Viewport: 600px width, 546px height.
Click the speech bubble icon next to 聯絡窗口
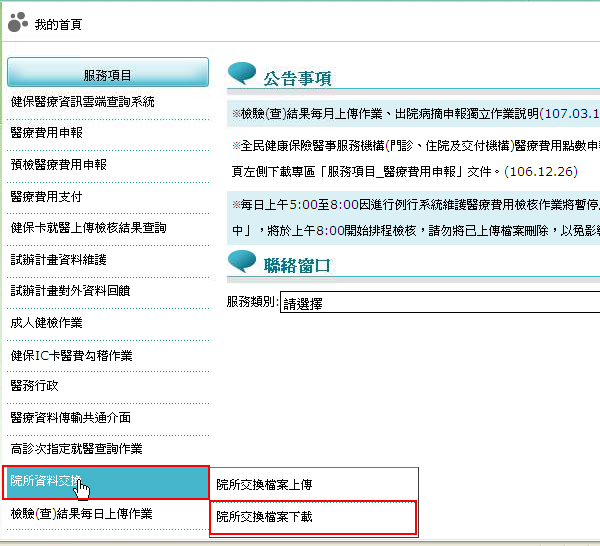[x=242, y=263]
